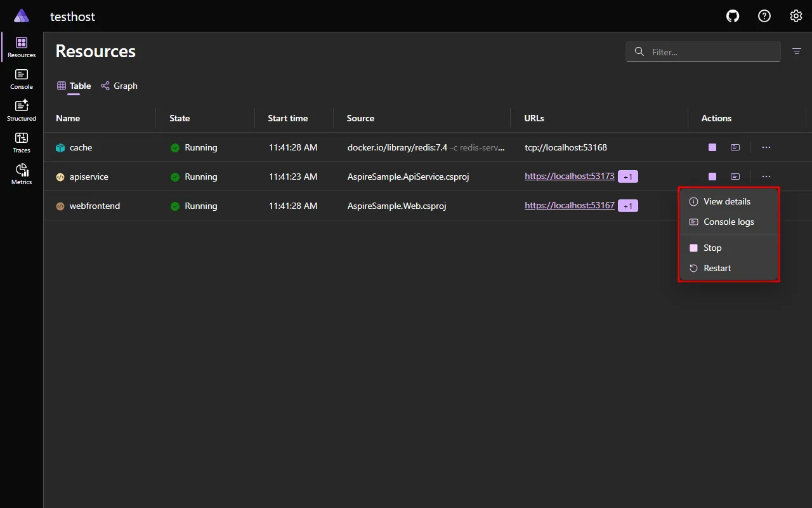Select the Table view tab
Image resolution: width=812 pixels, height=508 pixels.
pos(74,86)
